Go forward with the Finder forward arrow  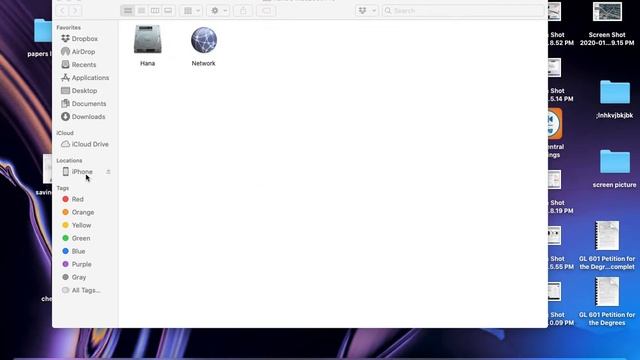point(75,11)
